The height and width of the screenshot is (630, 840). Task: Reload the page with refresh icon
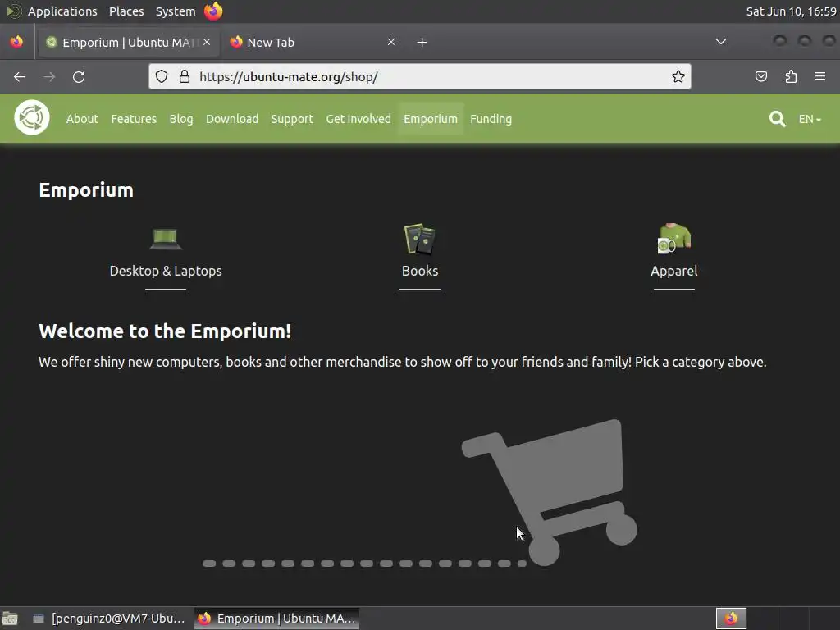pyautogui.click(x=79, y=76)
